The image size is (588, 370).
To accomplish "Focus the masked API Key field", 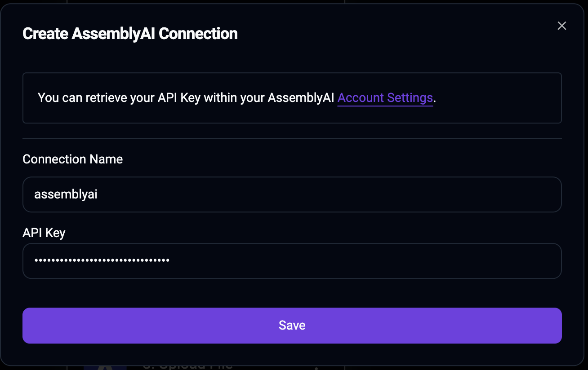I will point(292,261).
